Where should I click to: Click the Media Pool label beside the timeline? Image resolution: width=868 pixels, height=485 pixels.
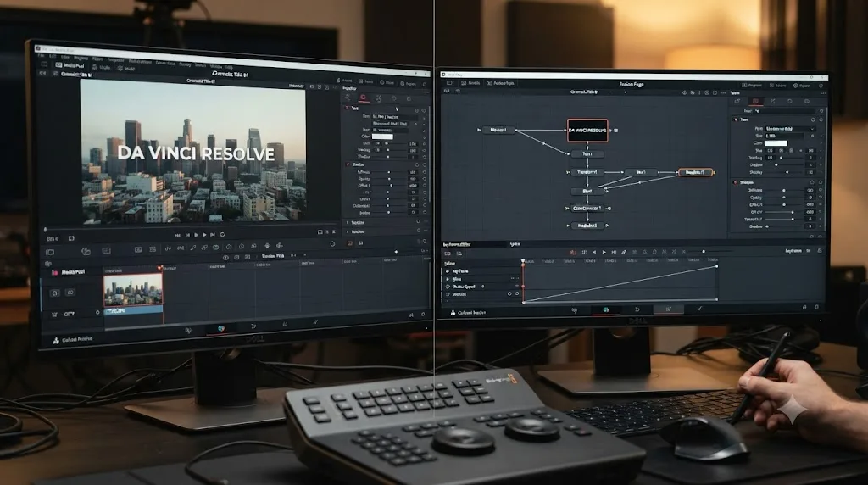click(73, 272)
